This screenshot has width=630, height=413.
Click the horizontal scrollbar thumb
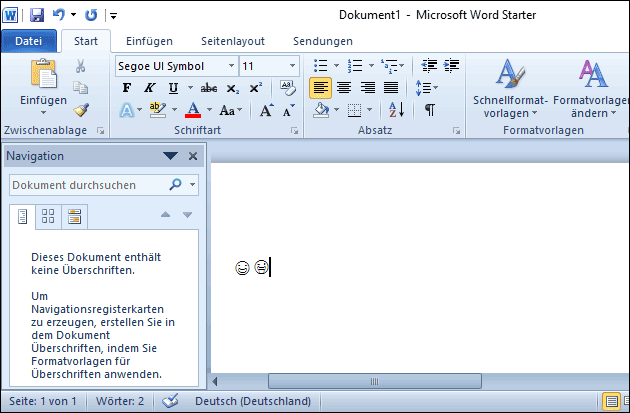click(x=374, y=381)
